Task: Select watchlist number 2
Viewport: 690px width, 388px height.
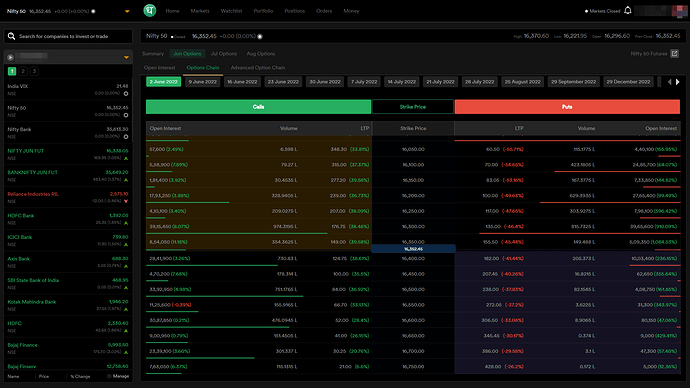Action: (x=23, y=71)
